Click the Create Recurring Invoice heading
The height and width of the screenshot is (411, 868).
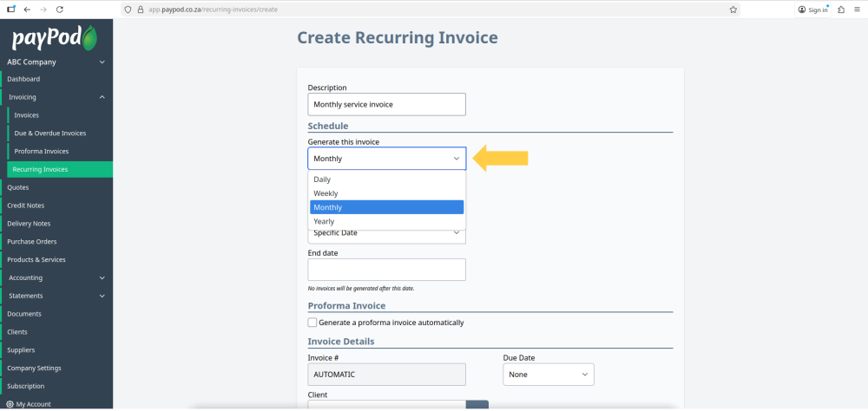pos(398,37)
